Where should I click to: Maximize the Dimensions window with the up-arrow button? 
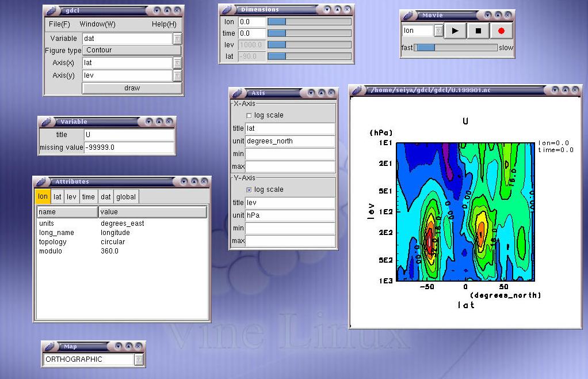[x=338, y=9]
